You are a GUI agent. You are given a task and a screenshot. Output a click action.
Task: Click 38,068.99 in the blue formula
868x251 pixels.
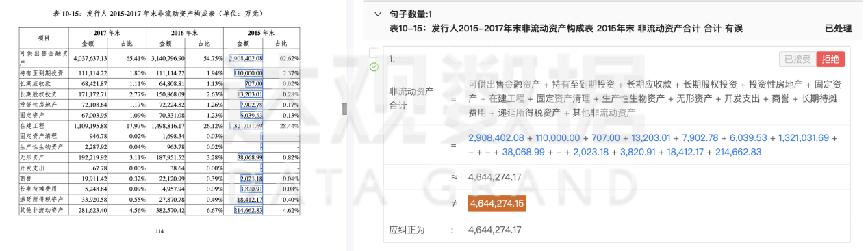pyautogui.click(x=522, y=152)
